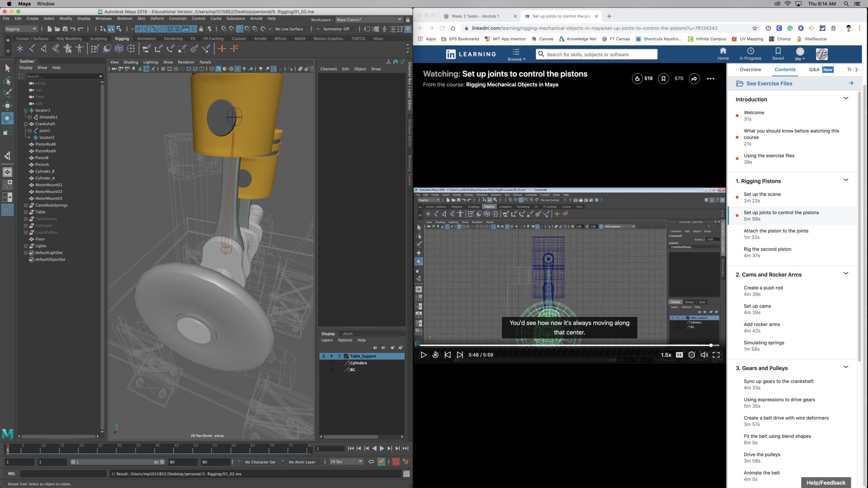868x488 pixels.
Task: Open the See Exercise Files link
Action: coord(769,84)
